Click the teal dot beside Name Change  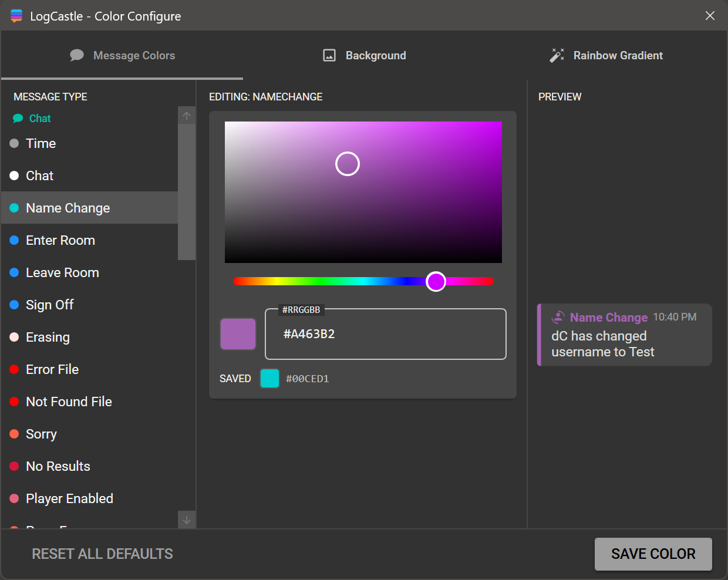pos(15,207)
